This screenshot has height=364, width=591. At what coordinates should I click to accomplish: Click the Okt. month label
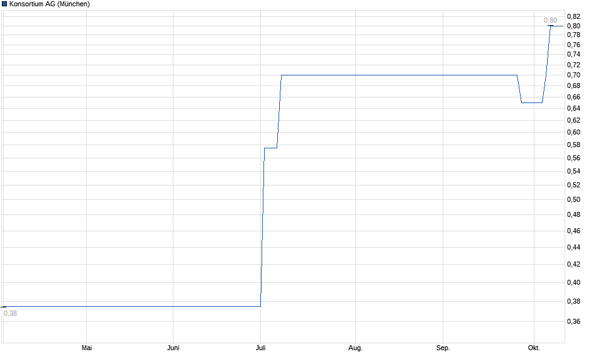point(534,348)
